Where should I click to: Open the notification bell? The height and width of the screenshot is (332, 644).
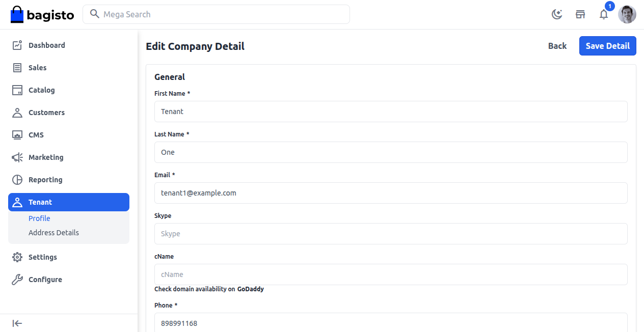604,15
